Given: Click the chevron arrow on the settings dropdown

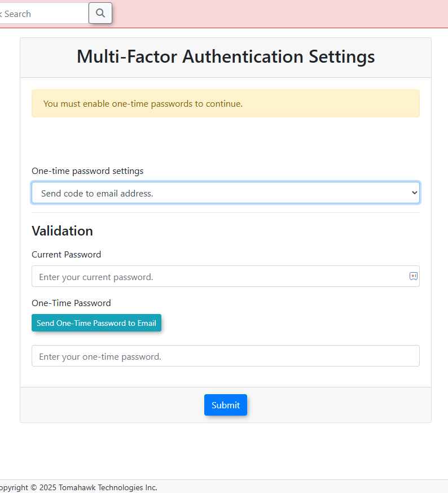Looking at the screenshot, I should pos(415,193).
